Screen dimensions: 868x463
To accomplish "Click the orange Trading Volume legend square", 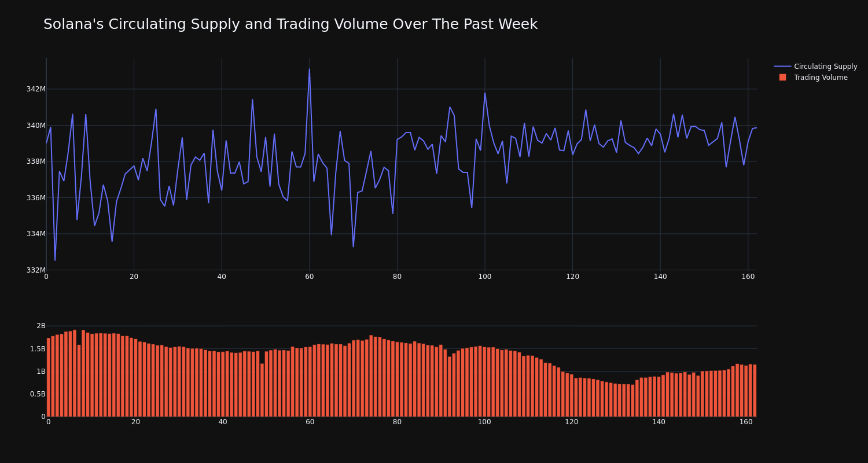I will tap(782, 78).
